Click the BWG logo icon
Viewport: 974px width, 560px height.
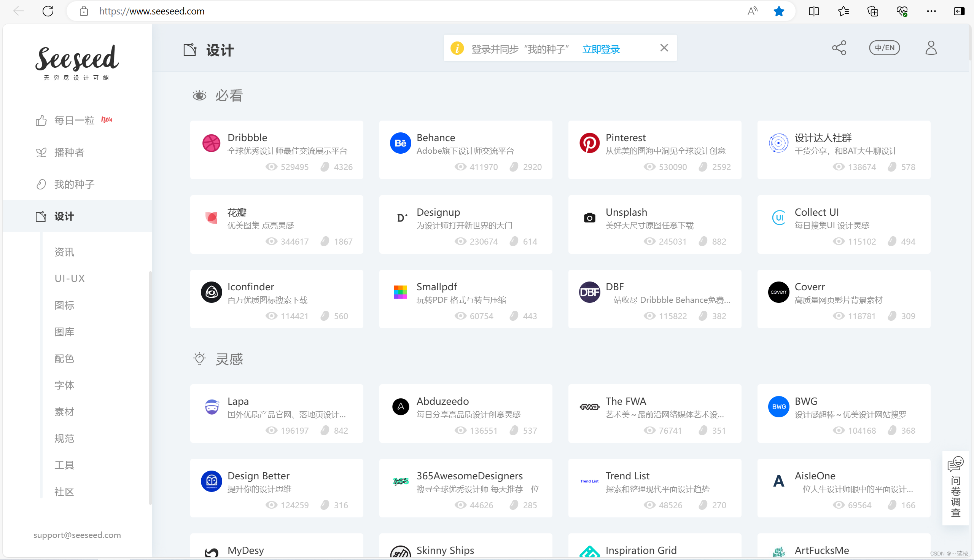[778, 407]
